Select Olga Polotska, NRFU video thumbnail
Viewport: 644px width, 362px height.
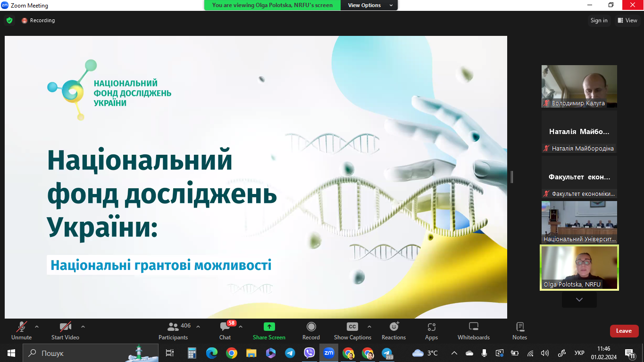(x=579, y=268)
